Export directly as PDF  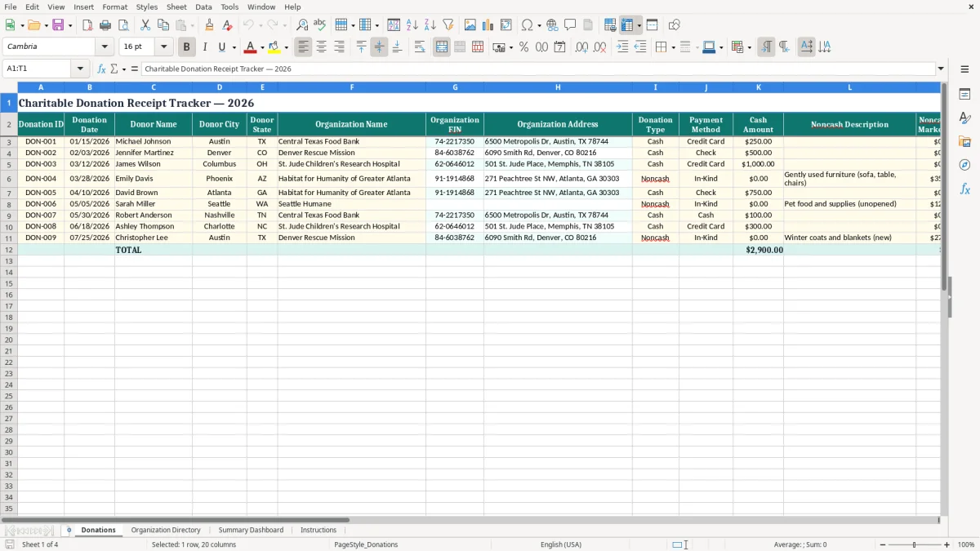tap(87, 25)
